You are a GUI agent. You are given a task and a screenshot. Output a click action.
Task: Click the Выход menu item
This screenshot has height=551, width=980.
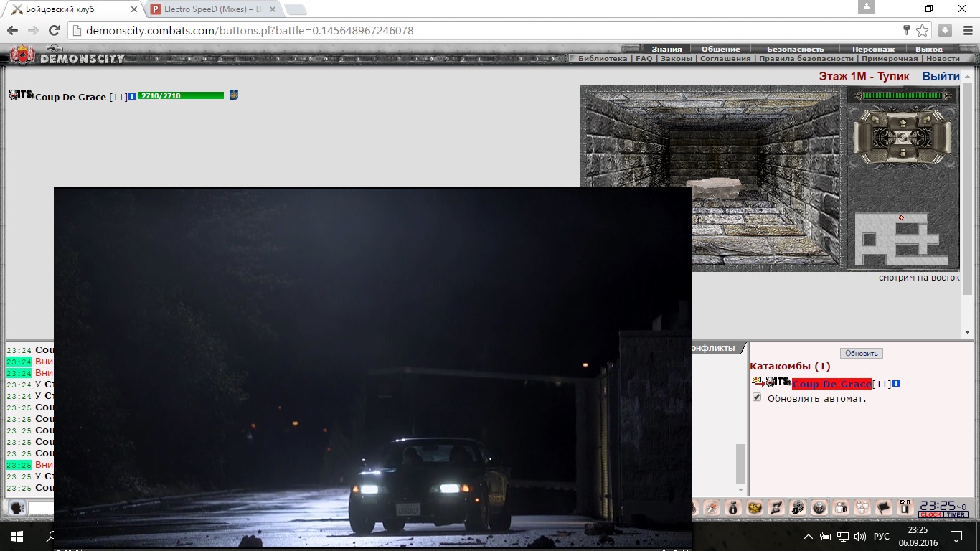(929, 49)
